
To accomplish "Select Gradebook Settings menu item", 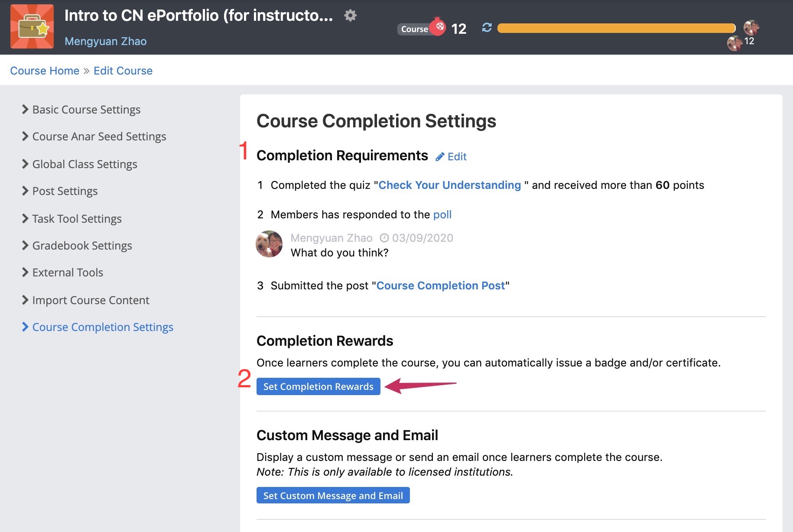I will (82, 246).
